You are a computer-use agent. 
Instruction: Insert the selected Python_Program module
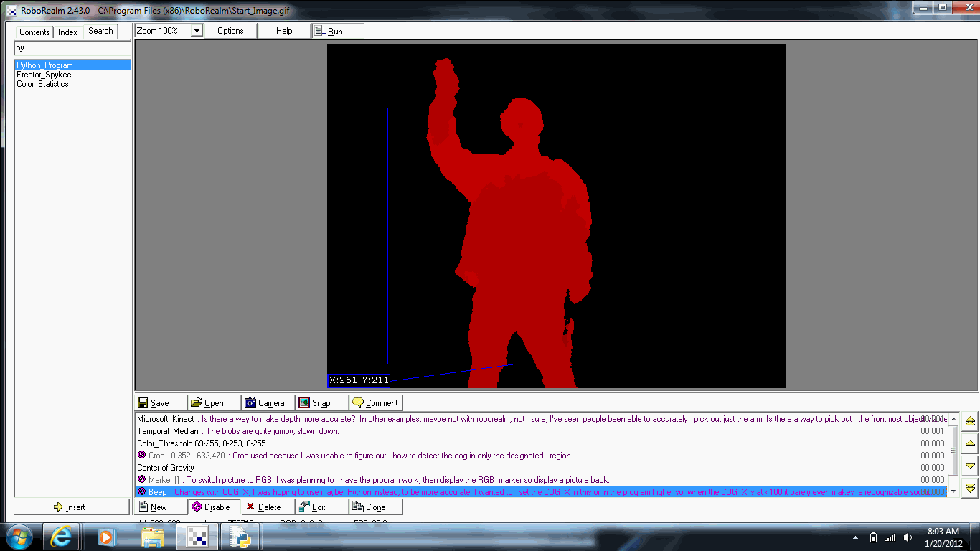coord(72,507)
